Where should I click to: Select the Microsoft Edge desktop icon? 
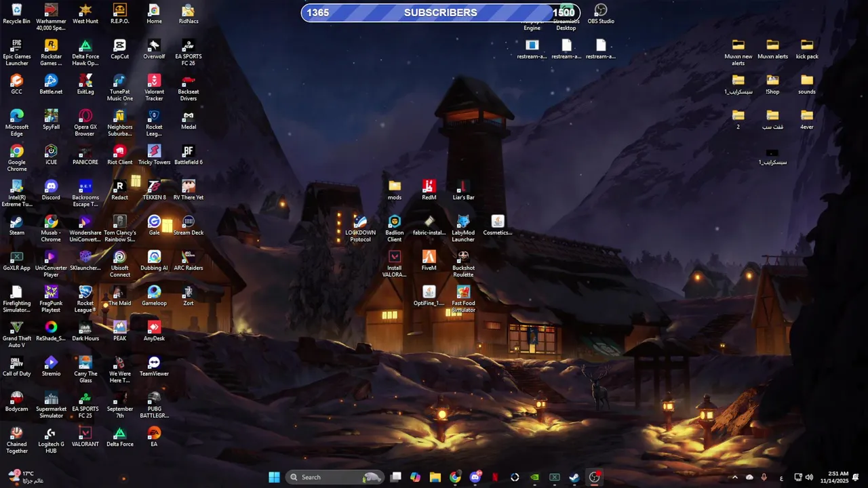point(17,123)
